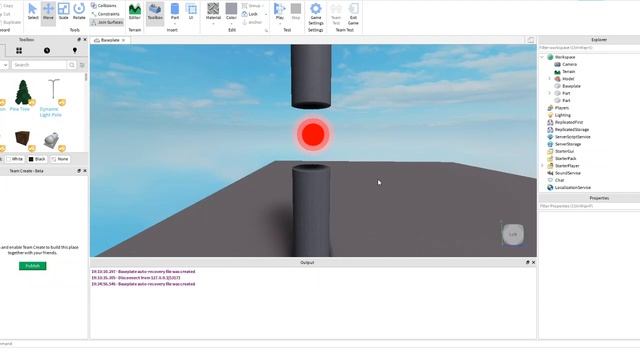The height and width of the screenshot is (360, 640).
Task: Open the Toolbox filter options icon
Action: (x=82, y=65)
